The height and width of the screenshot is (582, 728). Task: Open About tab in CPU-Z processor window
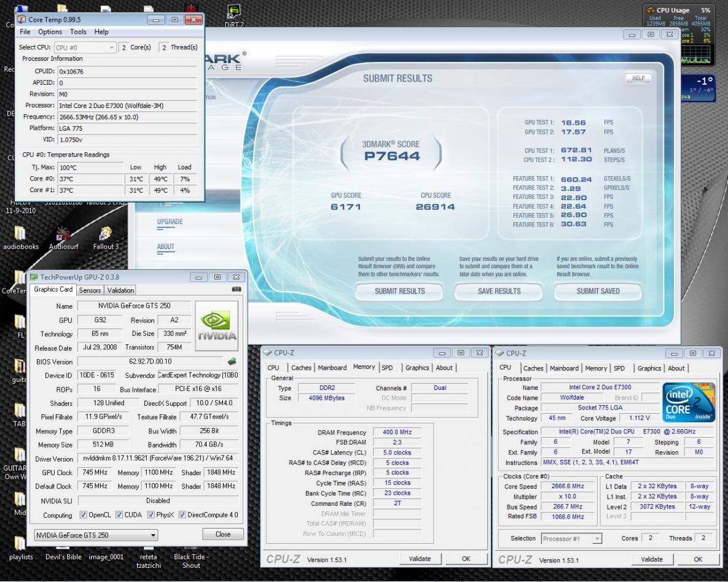pos(676,368)
